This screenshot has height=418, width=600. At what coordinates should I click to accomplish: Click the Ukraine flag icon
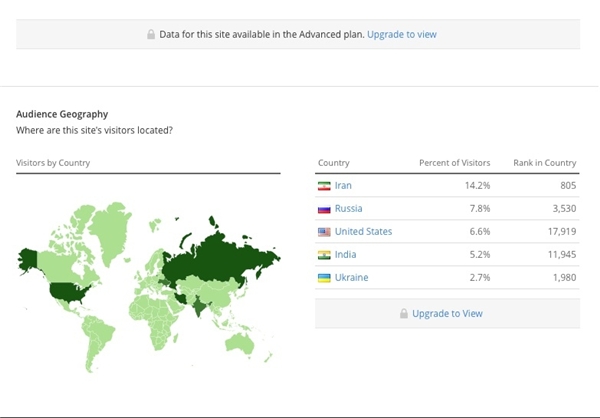click(324, 277)
